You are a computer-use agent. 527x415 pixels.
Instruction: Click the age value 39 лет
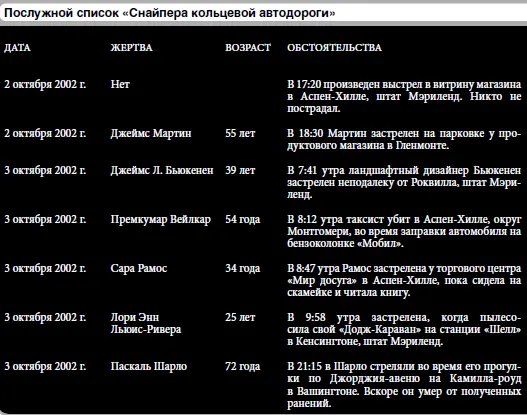240,170
